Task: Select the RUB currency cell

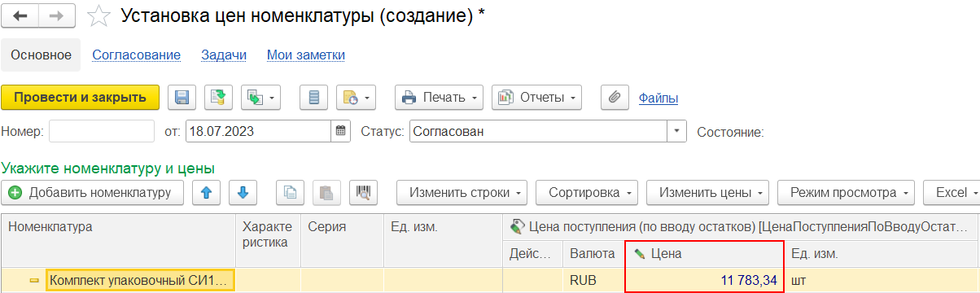Action: pos(593,281)
